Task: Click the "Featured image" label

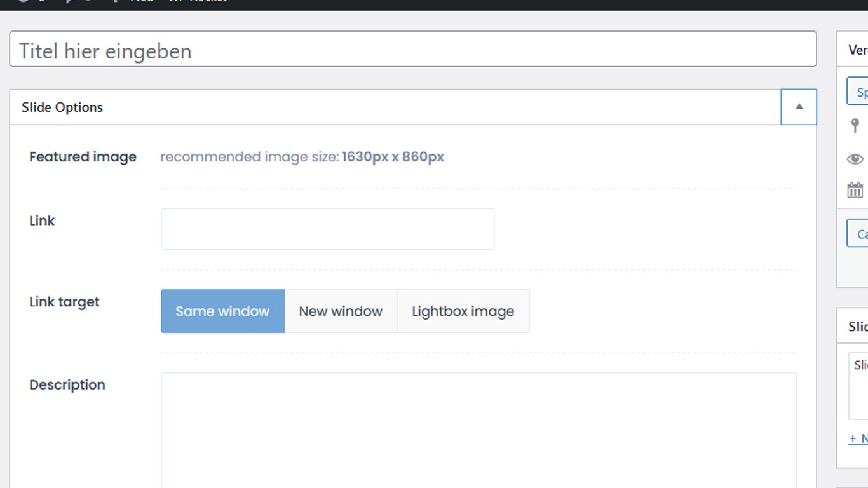Action: pyautogui.click(x=83, y=157)
